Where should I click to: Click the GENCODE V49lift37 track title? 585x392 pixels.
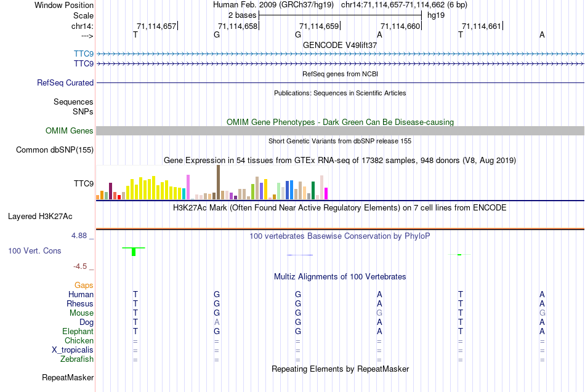click(x=340, y=45)
